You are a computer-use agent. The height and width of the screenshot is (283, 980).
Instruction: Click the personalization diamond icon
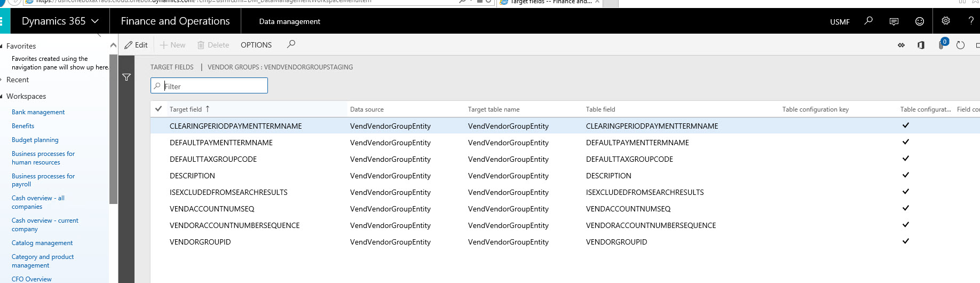point(902,45)
